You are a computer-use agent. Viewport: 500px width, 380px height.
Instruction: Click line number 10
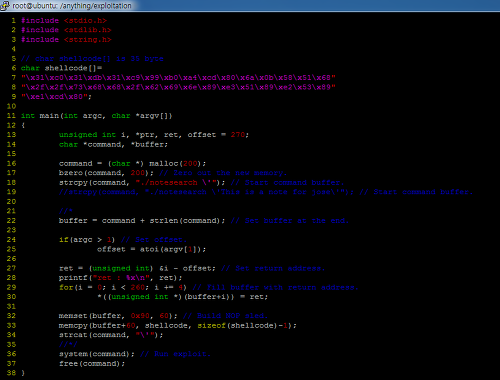point(11,106)
